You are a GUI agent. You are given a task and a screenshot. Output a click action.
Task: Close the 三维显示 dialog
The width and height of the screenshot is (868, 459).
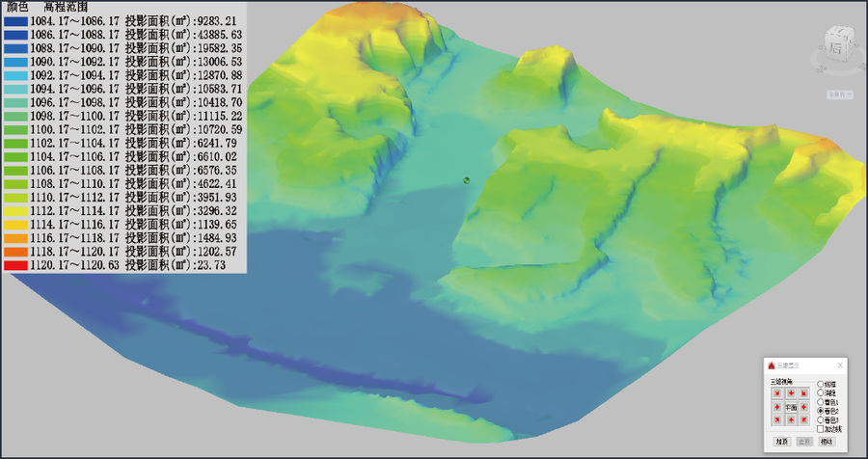pyautogui.click(x=840, y=365)
